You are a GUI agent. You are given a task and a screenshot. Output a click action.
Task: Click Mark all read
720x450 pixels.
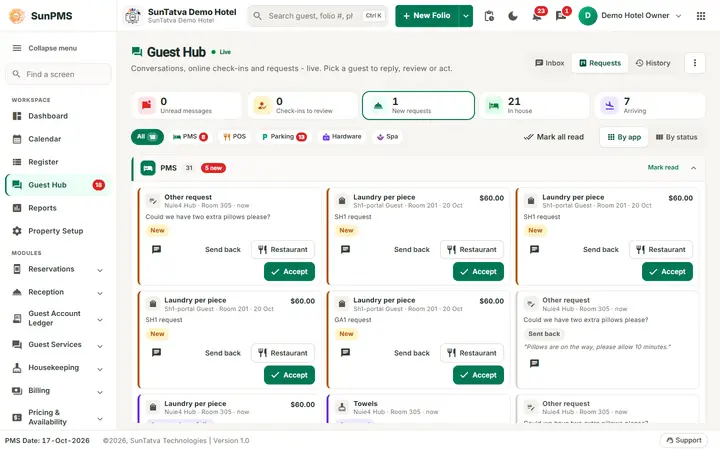pyautogui.click(x=554, y=137)
